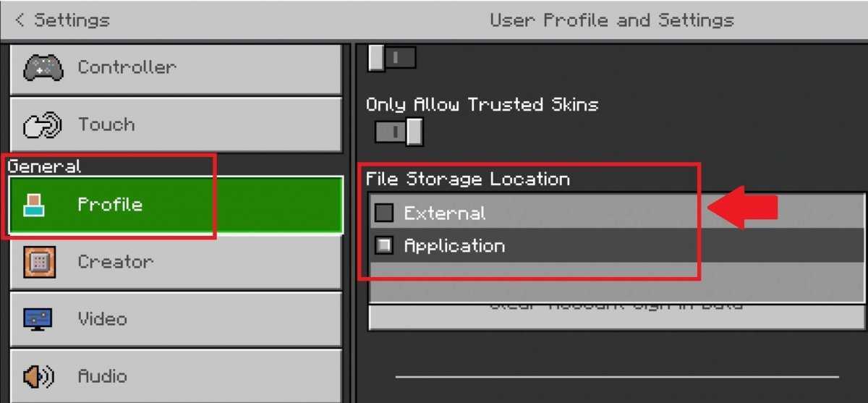Open the Creator settings tab
Image resolution: width=868 pixels, height=403 pixels.
176,262
